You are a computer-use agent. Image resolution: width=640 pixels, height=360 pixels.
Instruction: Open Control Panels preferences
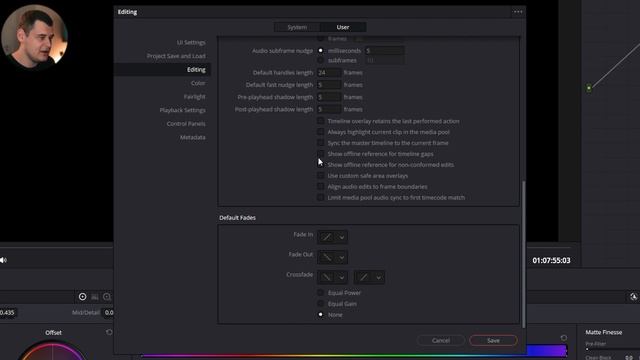point(186,124)
